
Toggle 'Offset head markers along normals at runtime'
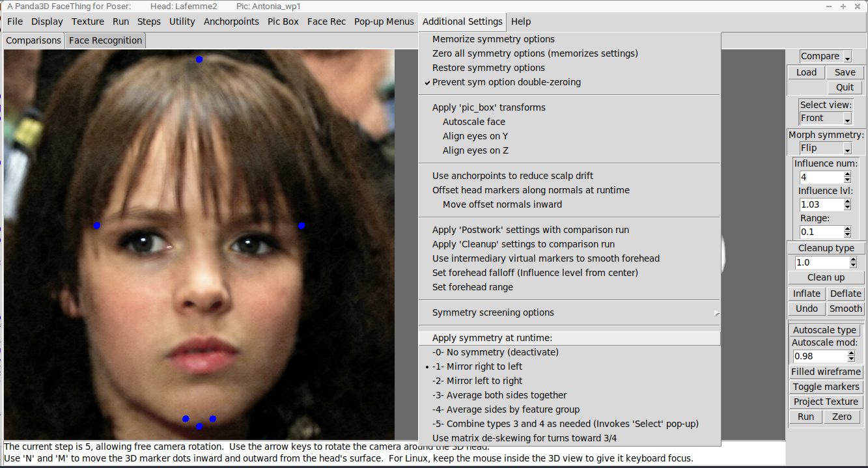tap(569, 190)
